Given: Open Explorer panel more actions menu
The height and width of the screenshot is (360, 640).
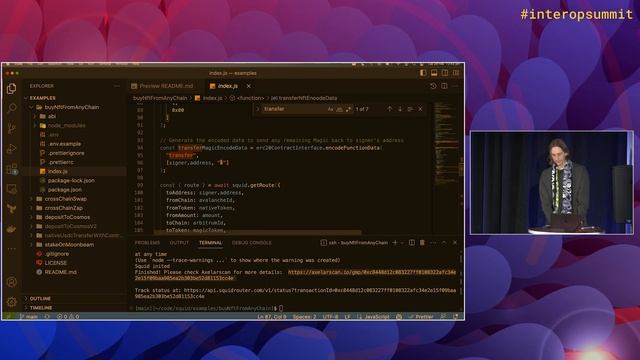Looking at the screenshot, I should 117,86.
